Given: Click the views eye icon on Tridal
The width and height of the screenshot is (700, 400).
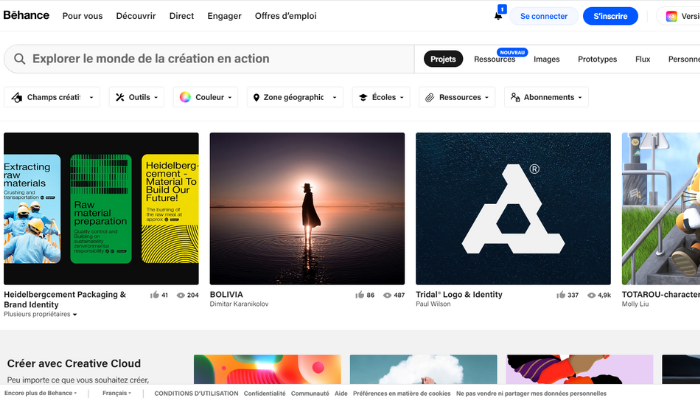Looking at the screenshot, I should pos(591,295).
